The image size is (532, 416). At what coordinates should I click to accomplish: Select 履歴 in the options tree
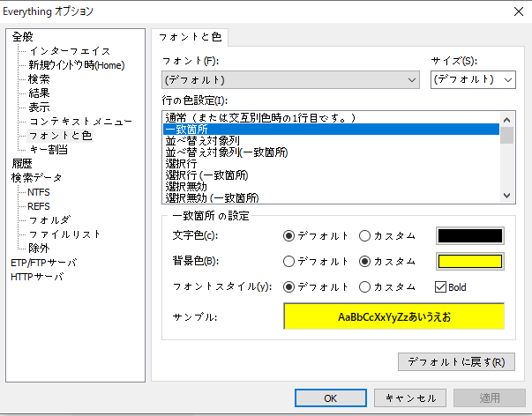[22, 164]
